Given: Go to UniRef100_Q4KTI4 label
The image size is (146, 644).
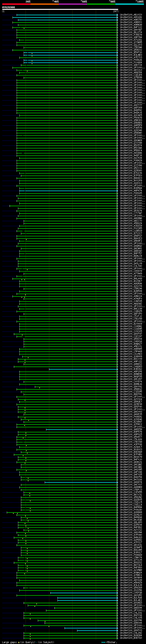Looking at the screenshot, I should point(131,65).
